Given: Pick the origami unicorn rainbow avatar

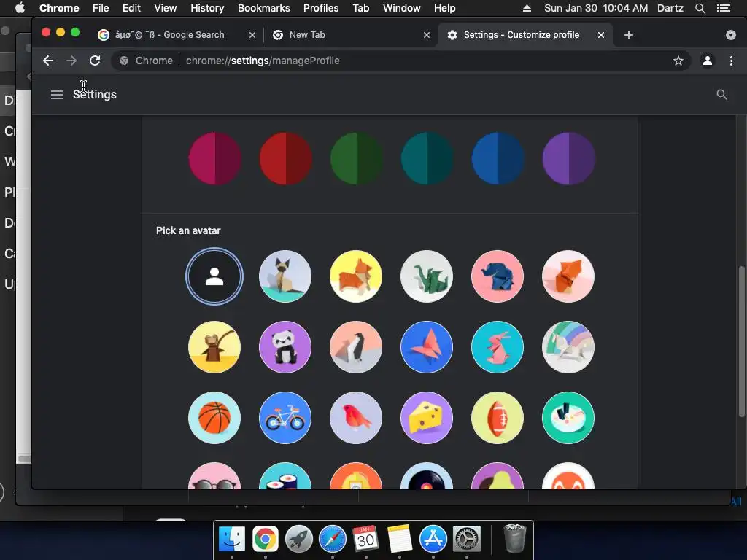Looking at the screenshot, I should click(x=568, y=347).
